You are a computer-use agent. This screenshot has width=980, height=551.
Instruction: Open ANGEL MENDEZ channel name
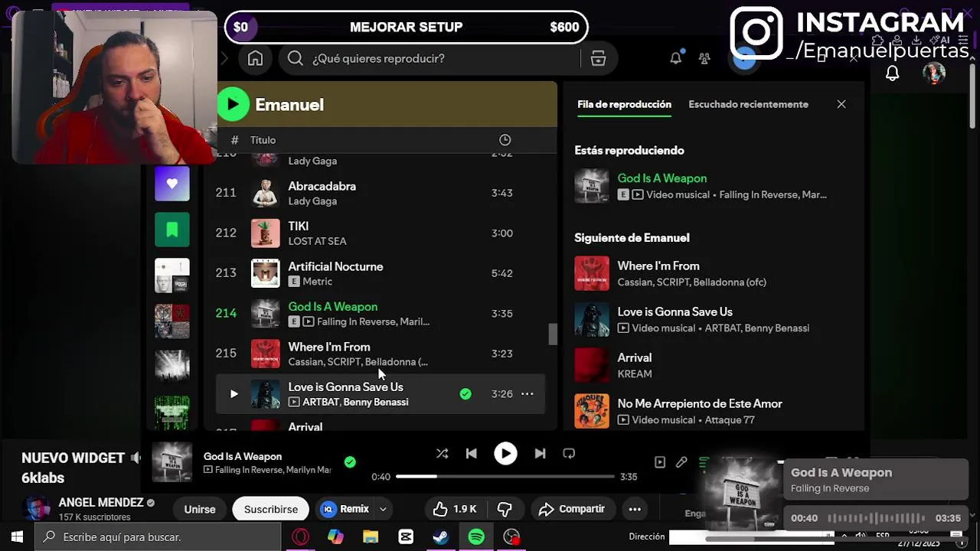click(101, 503)
